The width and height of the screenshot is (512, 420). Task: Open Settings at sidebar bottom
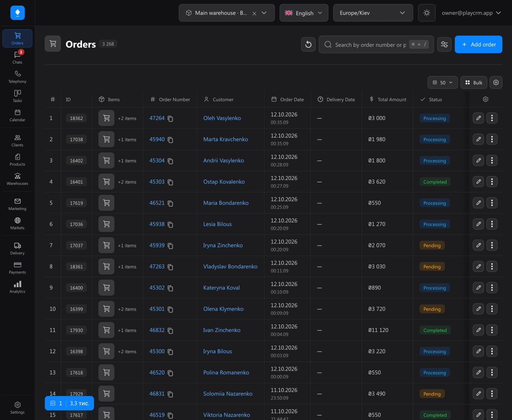pos(17,408)
